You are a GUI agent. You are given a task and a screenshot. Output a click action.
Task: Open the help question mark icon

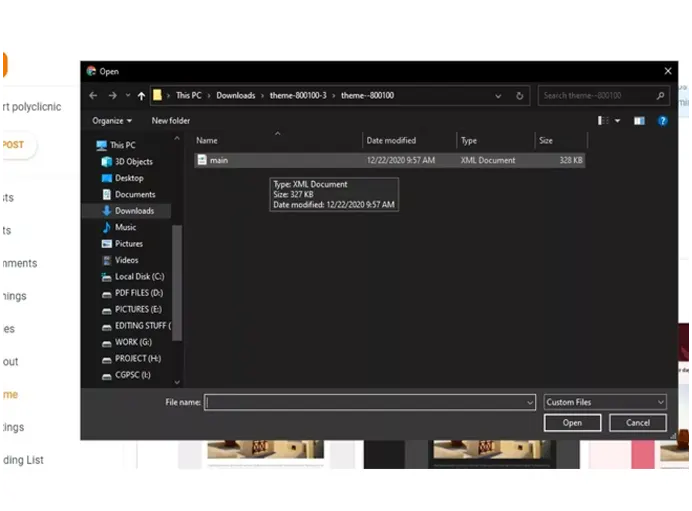pyautogui.click(x=662, y=121)
